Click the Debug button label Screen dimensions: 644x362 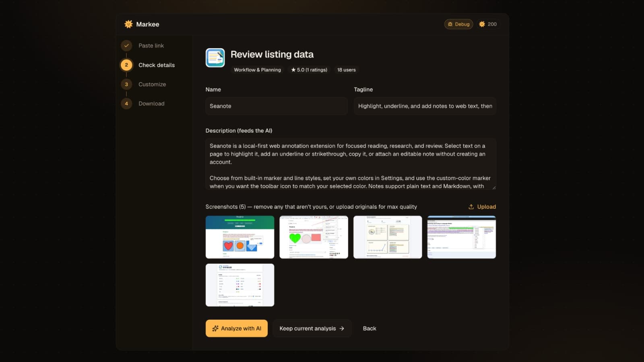462,24
